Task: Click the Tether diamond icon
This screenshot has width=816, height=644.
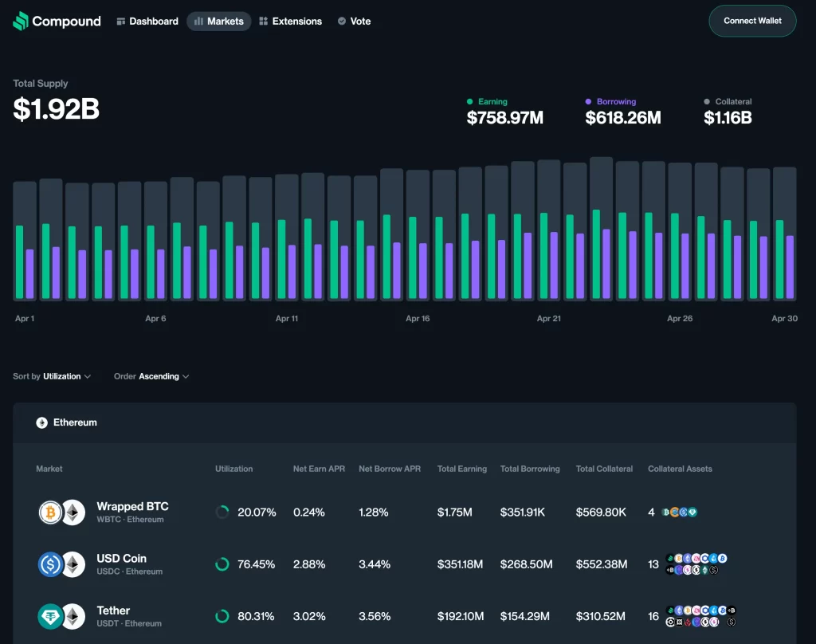Action: 50,617
